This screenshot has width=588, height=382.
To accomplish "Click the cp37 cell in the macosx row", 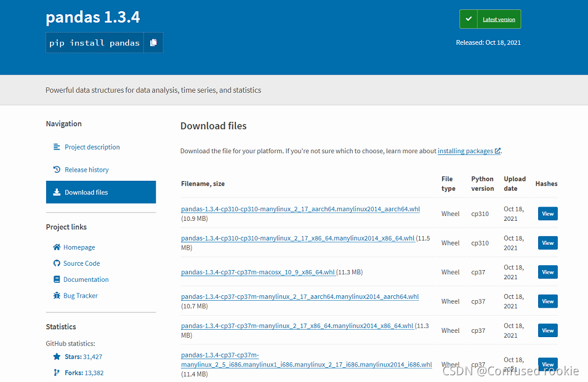I will (x=478, y=273).
